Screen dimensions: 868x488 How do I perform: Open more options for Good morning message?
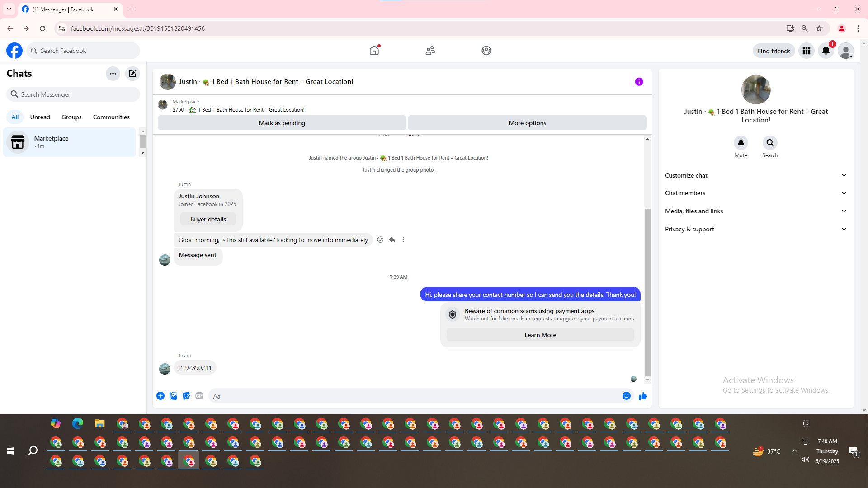click(x=403, y=240)
